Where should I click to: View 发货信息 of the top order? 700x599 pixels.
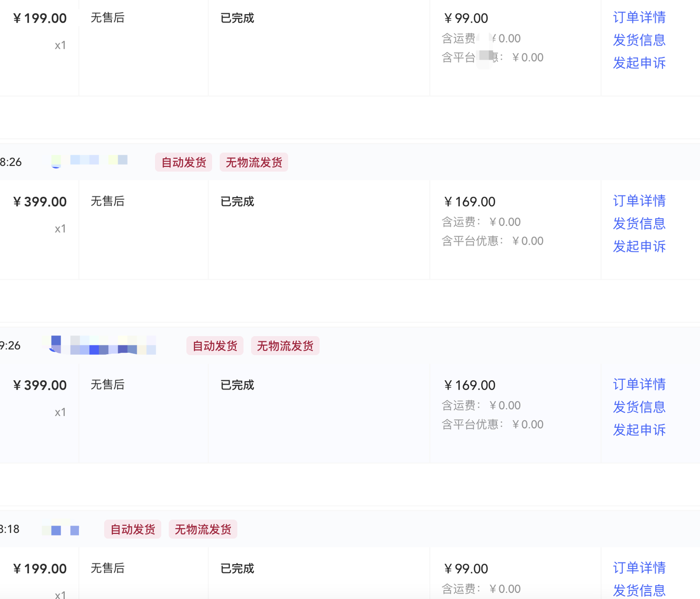point(639,40)
